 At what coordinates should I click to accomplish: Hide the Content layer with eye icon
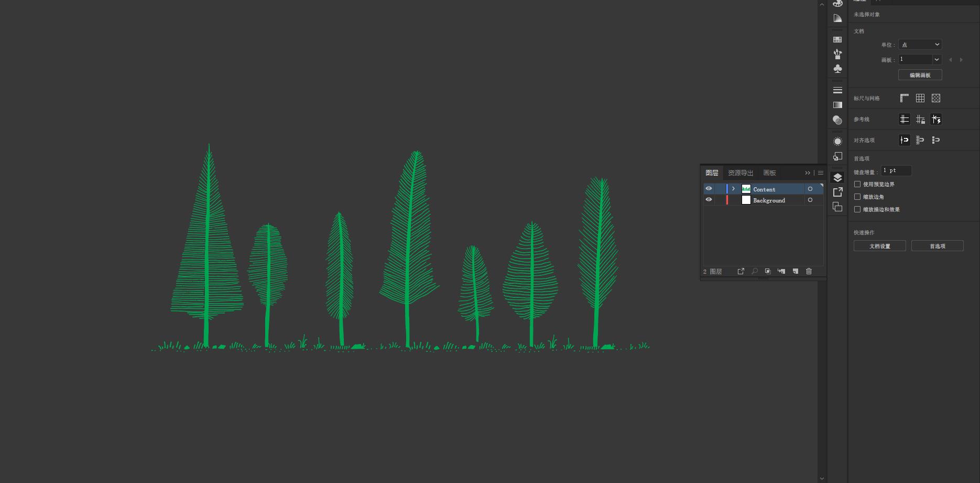pyautogui.click(x=709, y=189)
